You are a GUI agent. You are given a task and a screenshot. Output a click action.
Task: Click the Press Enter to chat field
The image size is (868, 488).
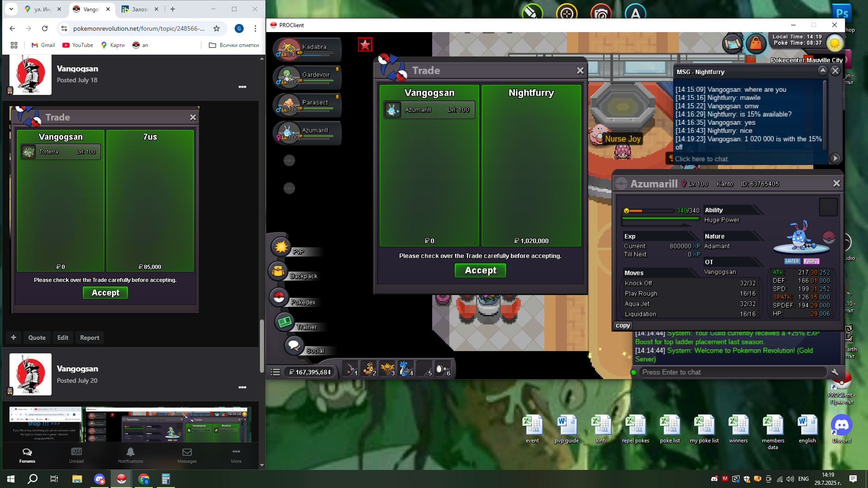tap(732, 372)
